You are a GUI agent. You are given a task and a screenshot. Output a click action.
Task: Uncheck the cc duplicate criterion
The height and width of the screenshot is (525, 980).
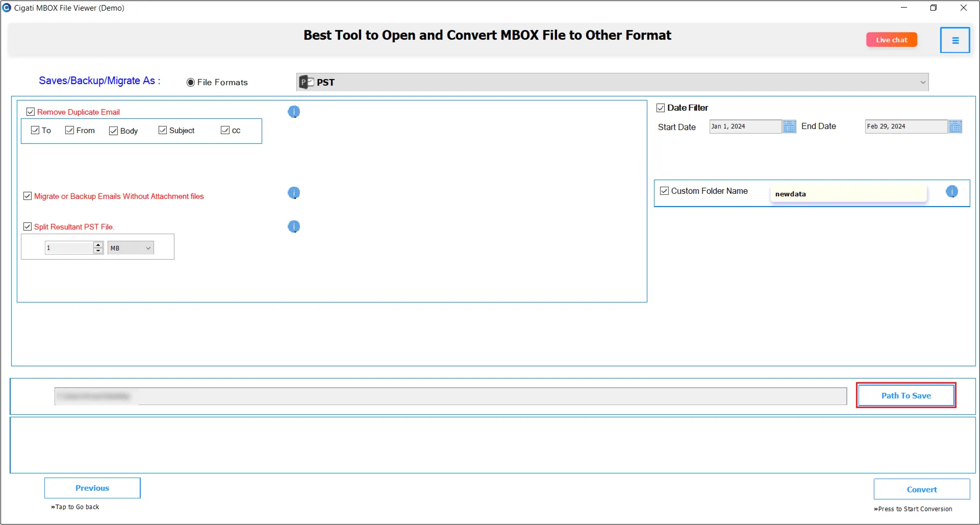pos(225,130)
